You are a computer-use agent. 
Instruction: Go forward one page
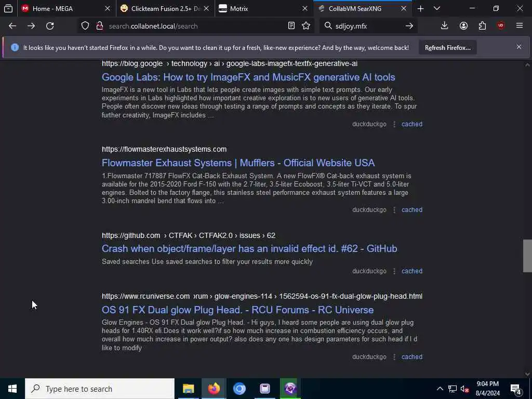pyautogui.click(x=31, y=26)
